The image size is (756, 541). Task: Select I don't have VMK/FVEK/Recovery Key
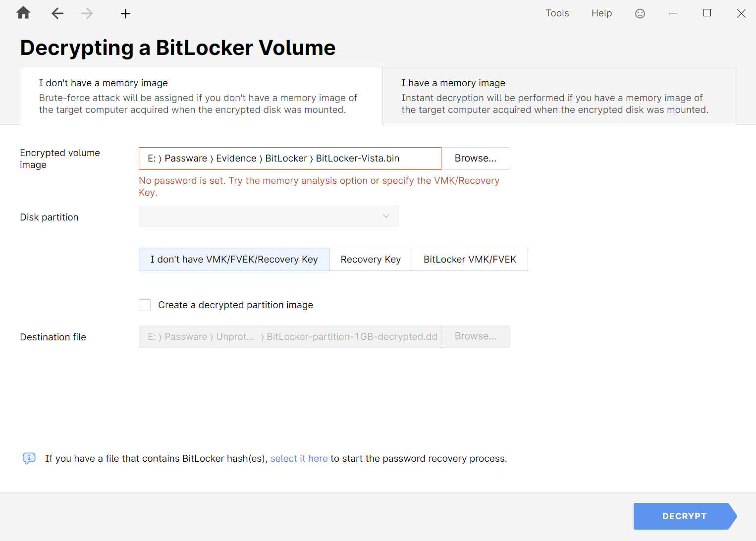click(233, 259)
